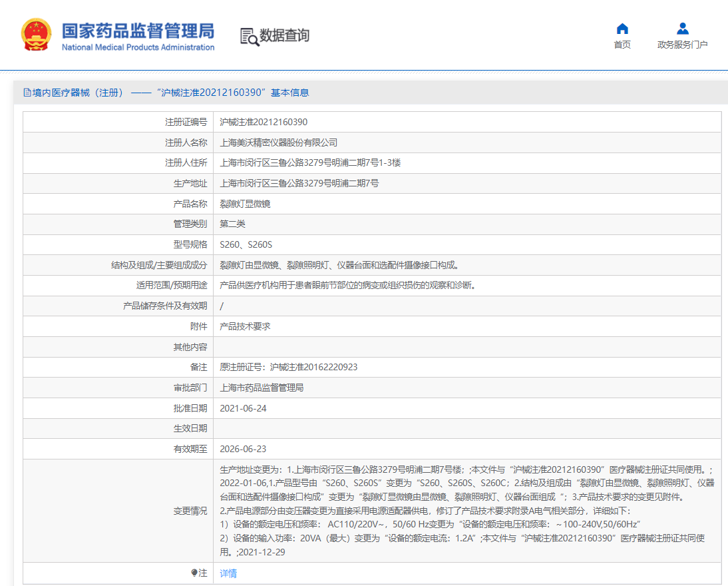
Task: Click the 产品名称 row label
Action: (x=190, y=204)
